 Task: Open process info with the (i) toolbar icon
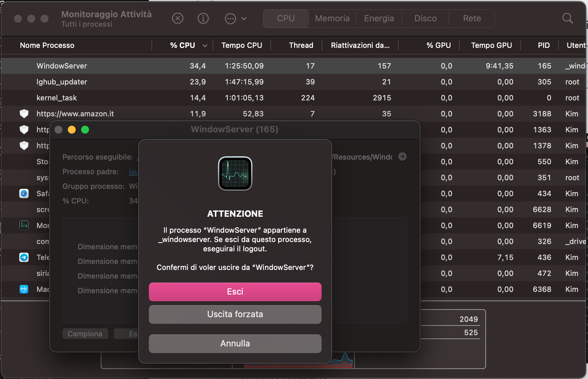203,18
